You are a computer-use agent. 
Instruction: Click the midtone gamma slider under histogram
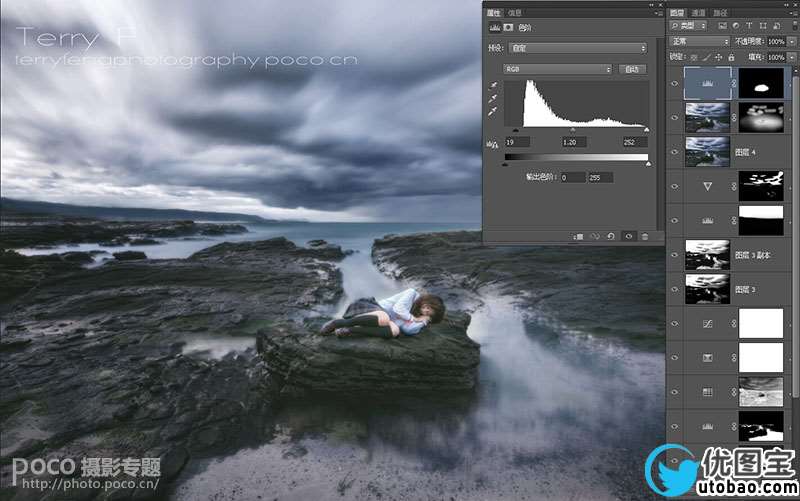[572, 130]
